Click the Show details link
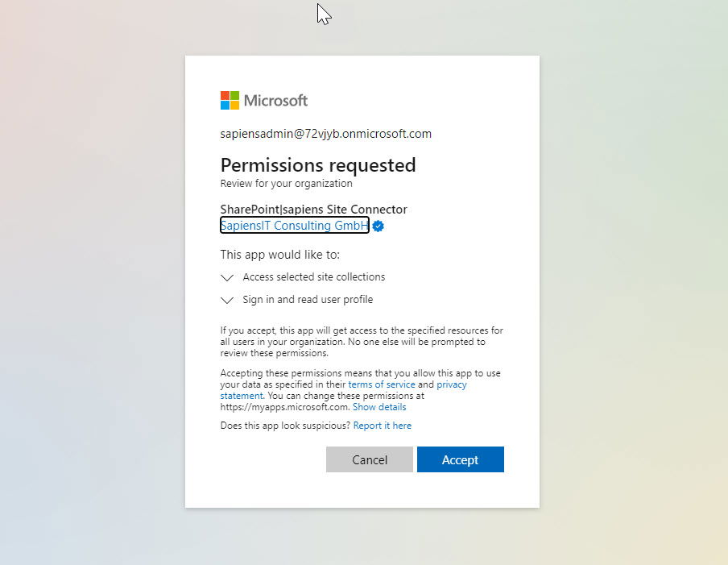The height and width of the screenshot is (565, 728). tap(379, 407)
